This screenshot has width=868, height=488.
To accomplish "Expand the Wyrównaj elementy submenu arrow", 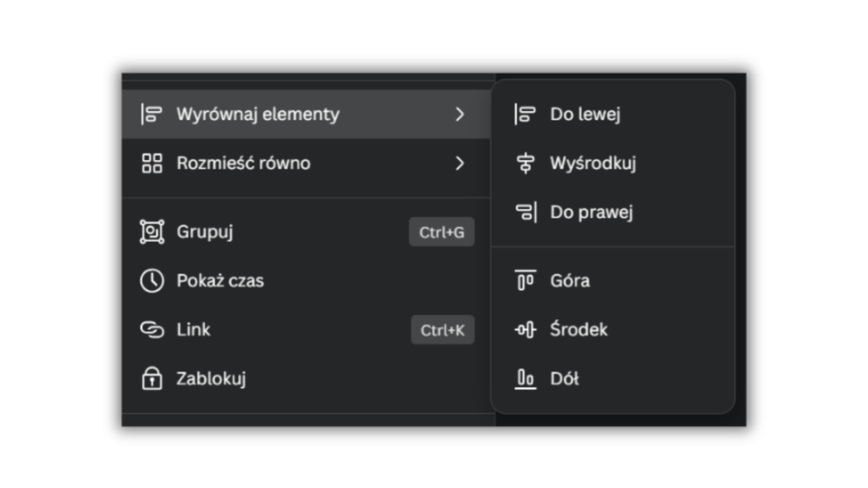I will click(x=459, y=114).
